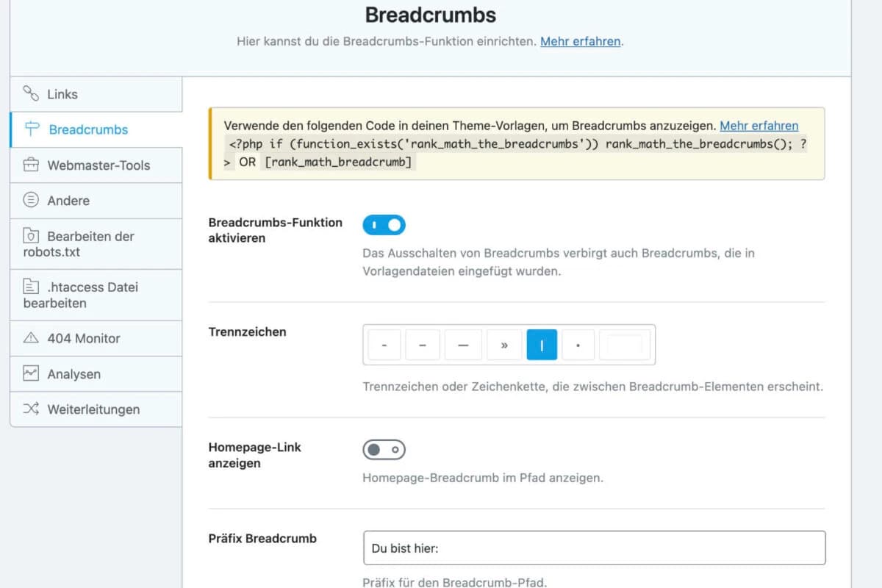Switch to the Weiterleitungen tab
This screenshot has height=588, width=882.
pos(93,409)
